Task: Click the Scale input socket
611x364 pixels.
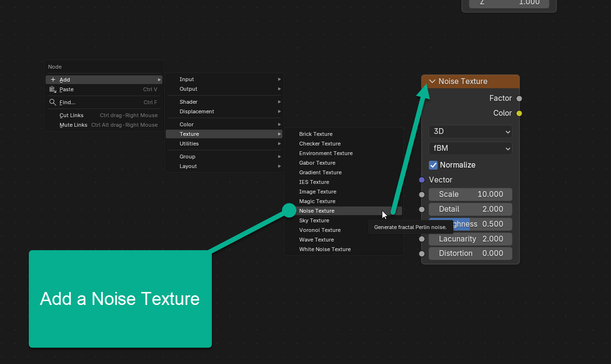Action: coord(422,194)
